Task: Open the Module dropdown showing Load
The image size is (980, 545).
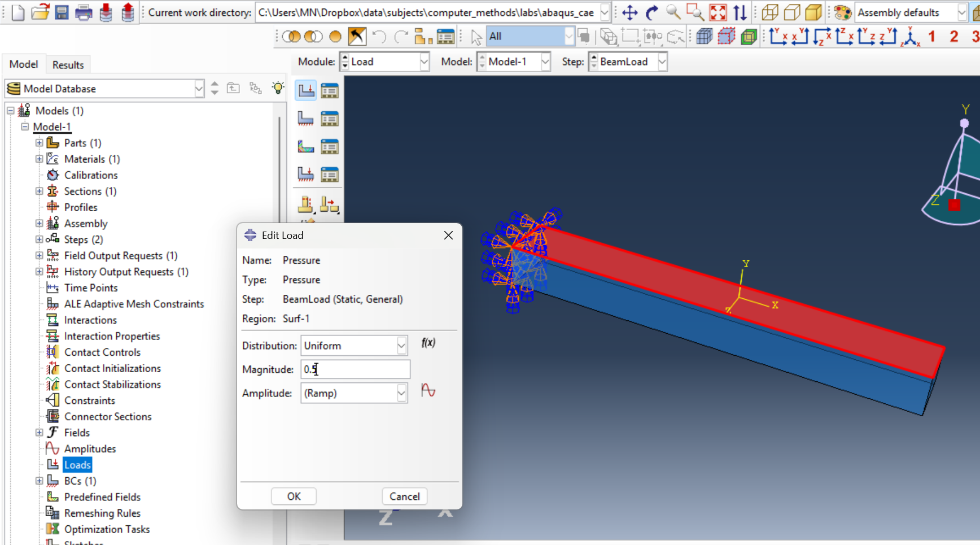Action: 424,62
